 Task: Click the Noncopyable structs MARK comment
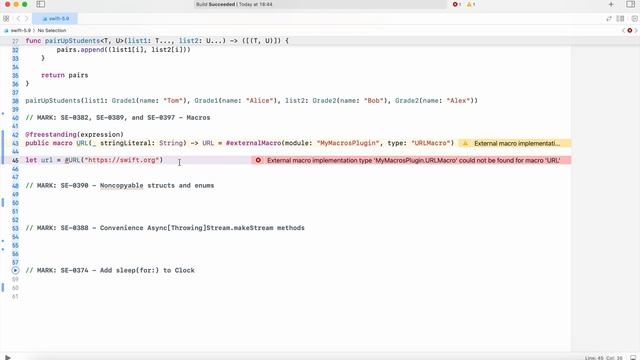(x=120, y=186)
